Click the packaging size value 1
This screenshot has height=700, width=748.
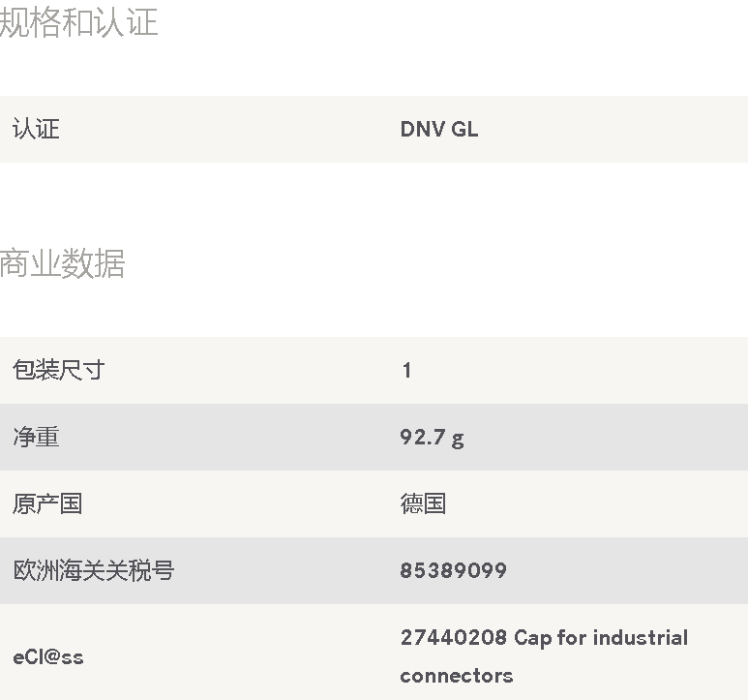click(406, 370)
